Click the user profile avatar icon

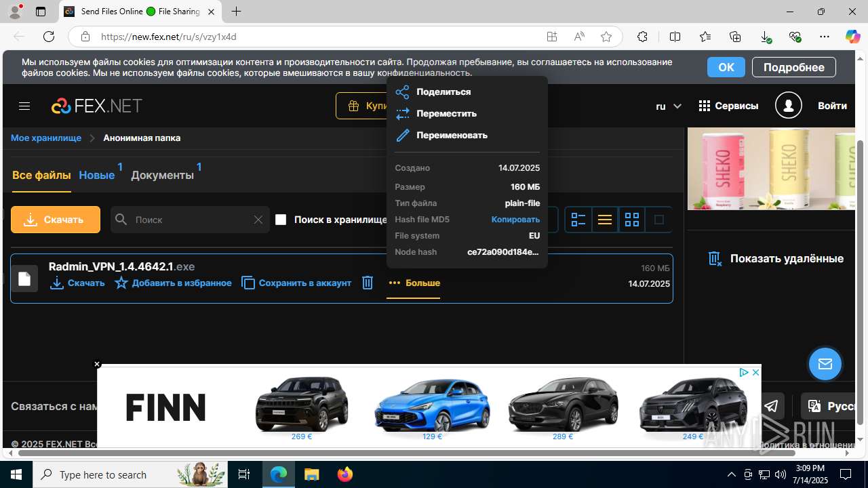click(x=789, y=106)
